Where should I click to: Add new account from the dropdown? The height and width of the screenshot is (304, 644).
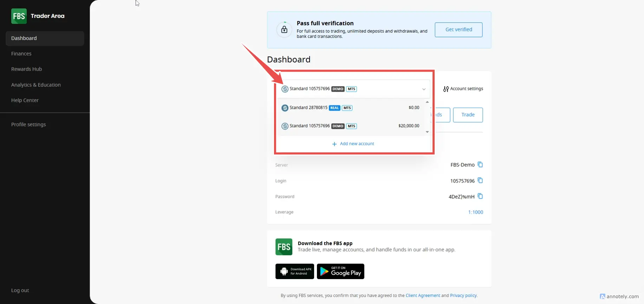pyautogui.click(x=353, y=144)
